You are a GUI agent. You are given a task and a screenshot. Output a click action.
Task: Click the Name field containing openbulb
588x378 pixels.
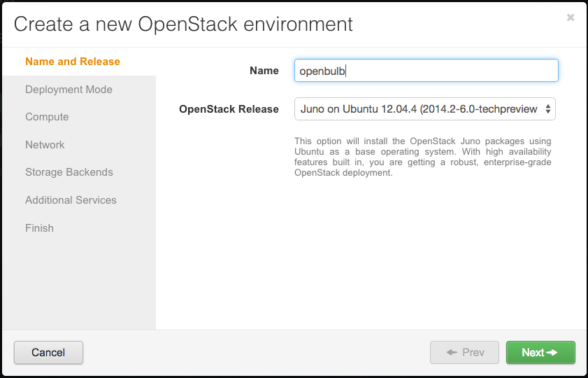click(x=426, y=70)
